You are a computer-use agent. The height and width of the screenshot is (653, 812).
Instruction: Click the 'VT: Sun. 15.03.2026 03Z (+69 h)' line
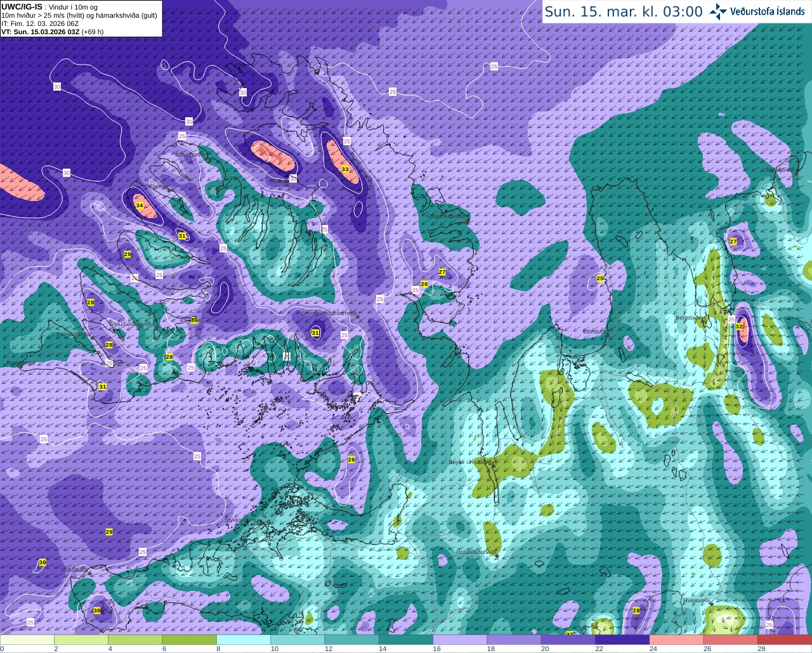pyautogui.click(x=53, y=32)
